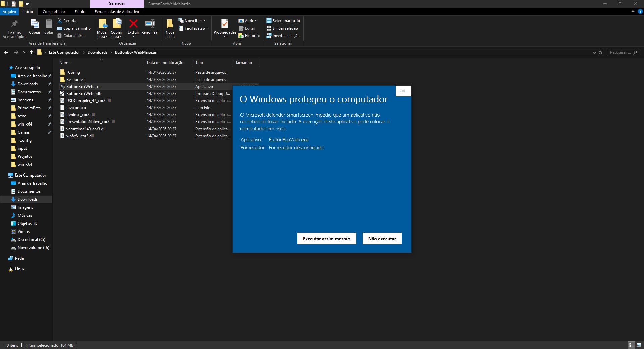Open Quick Access toolbar customize arrow
Image resolution: width=644 pixels, height=349 pixels.
[27, 4]
